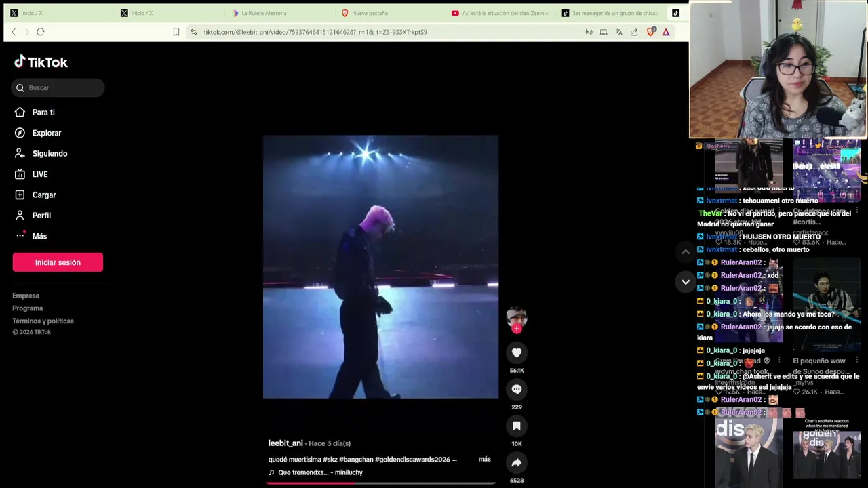
Task: Open the comments bubble icon
Action: click(x=517, y=389)
